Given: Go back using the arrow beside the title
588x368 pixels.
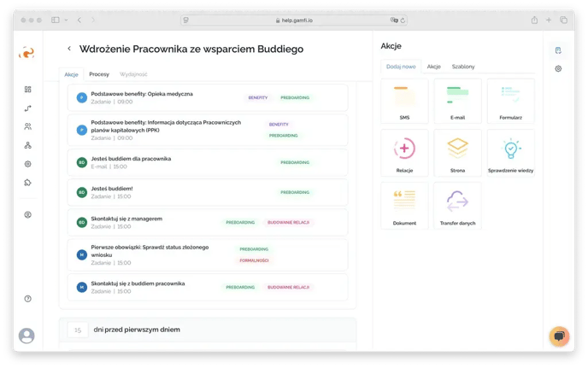Looking at the screenshot, I should click(69, 50).
